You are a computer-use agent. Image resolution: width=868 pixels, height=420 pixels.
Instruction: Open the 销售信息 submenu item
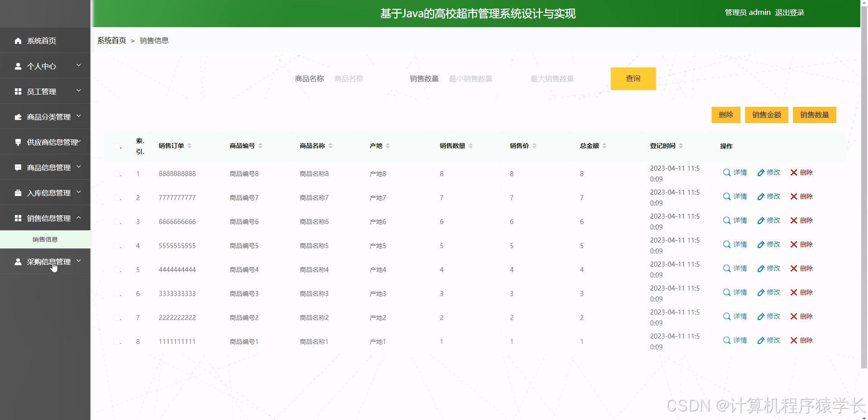tap(45, 239)
